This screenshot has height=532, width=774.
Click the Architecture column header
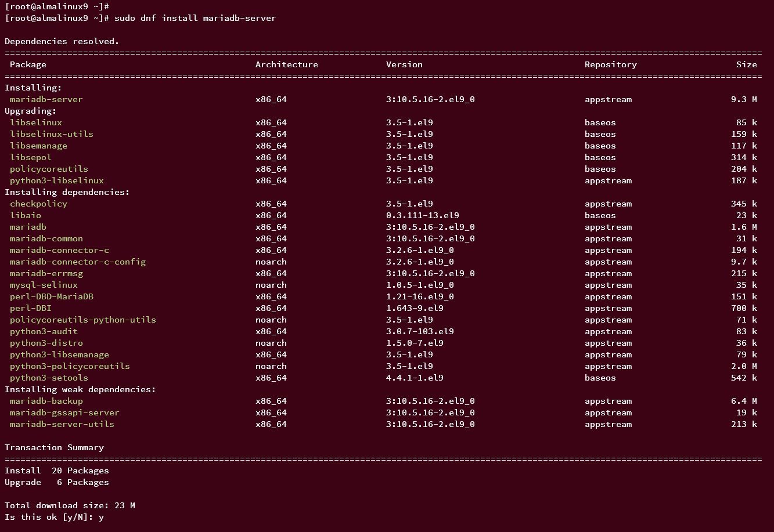click(x=287, y=64)
